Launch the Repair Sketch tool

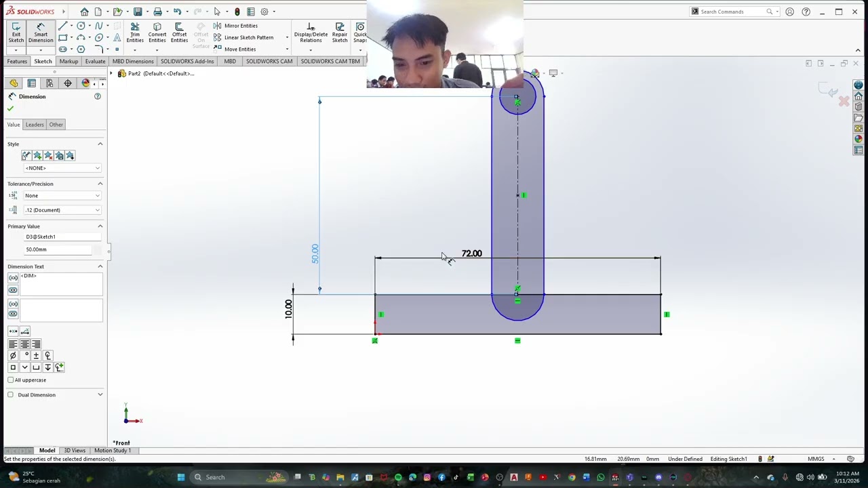340,33
